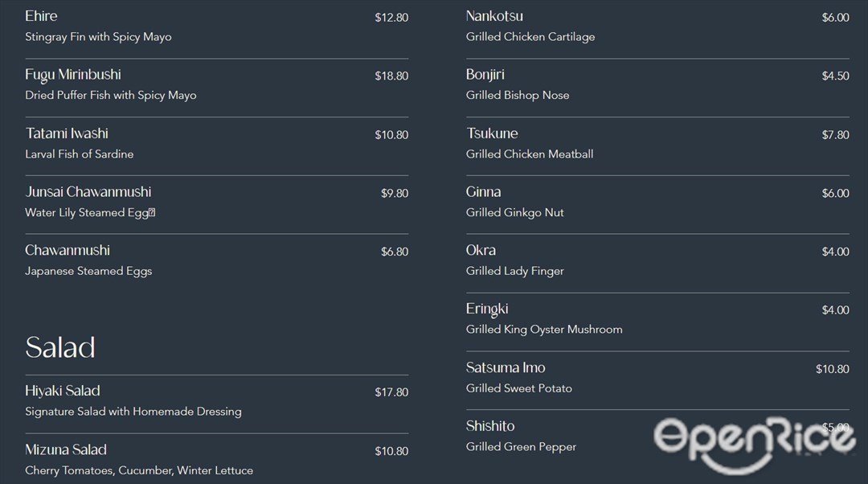Select the Salad section heading

(x=59, y=348)
